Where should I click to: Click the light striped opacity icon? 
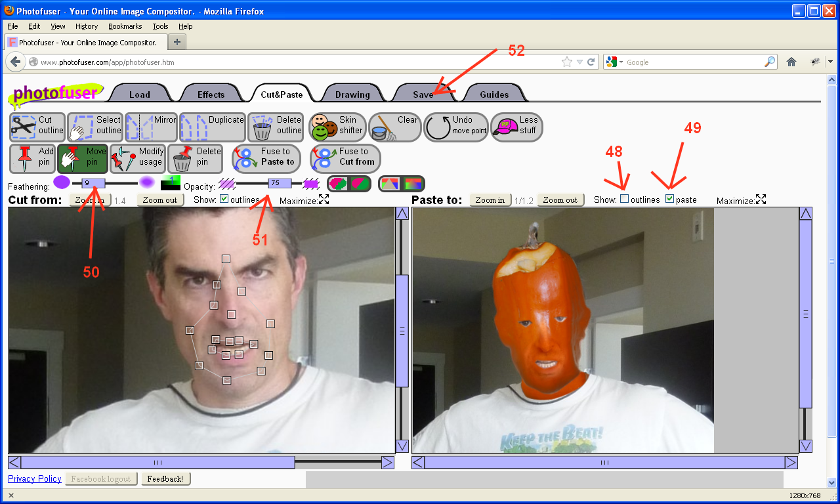click(x=226, y=183)
